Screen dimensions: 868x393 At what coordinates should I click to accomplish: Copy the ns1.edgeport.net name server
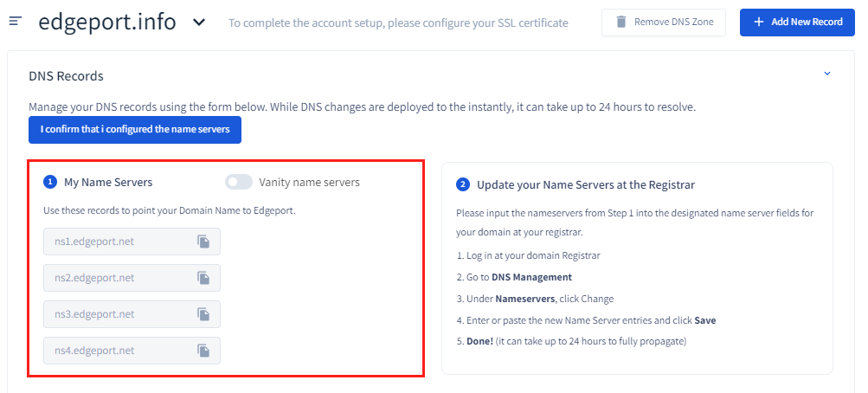(203, 242)
